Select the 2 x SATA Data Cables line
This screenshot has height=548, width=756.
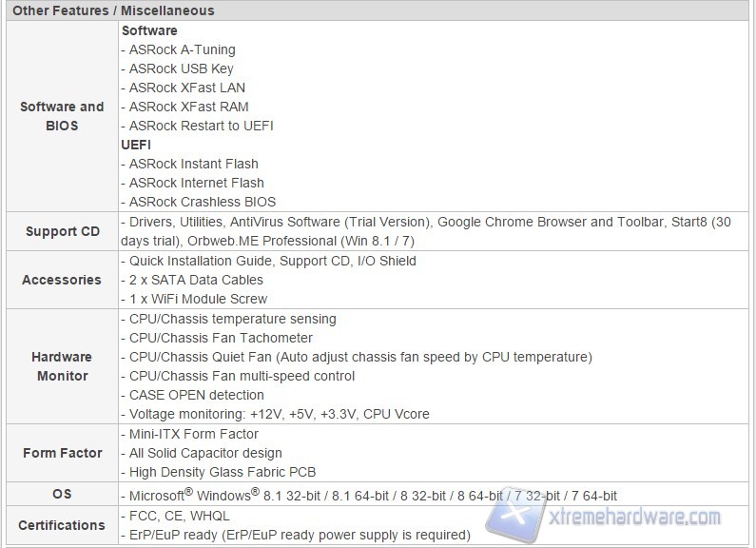[192, 280]
